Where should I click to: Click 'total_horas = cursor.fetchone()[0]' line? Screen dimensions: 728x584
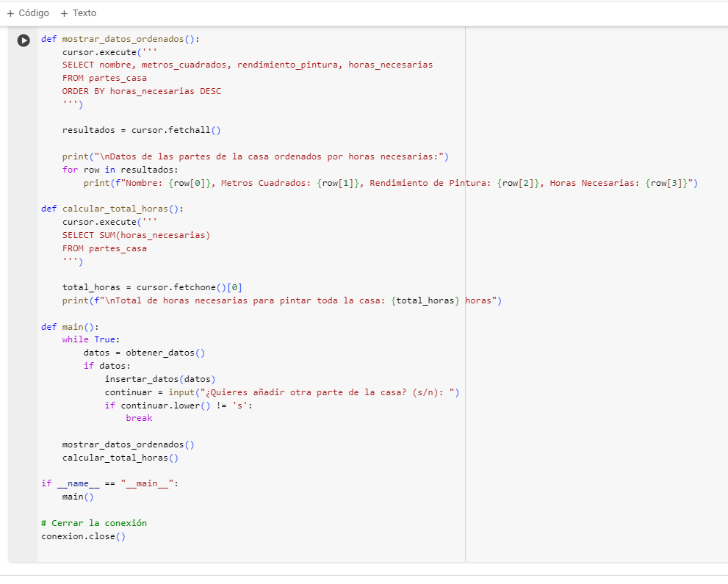click(152, 287)
